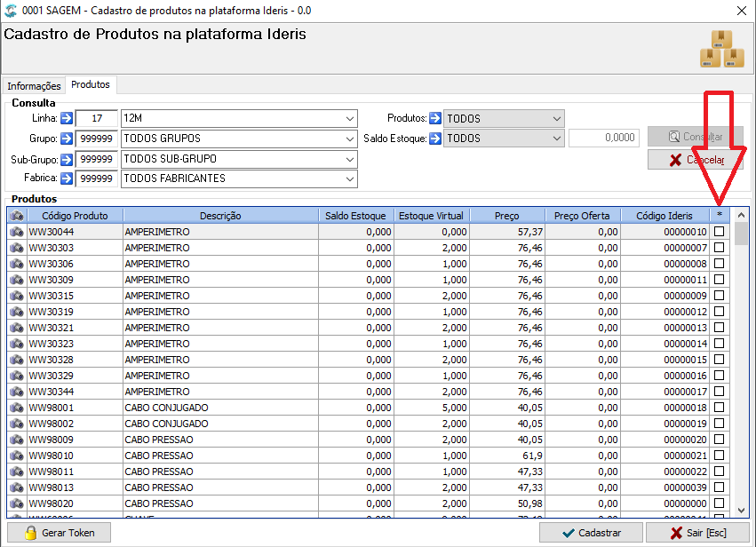The image size is (756, 547).
Task: Switch to the Informações tab
Action: [34, 86]
